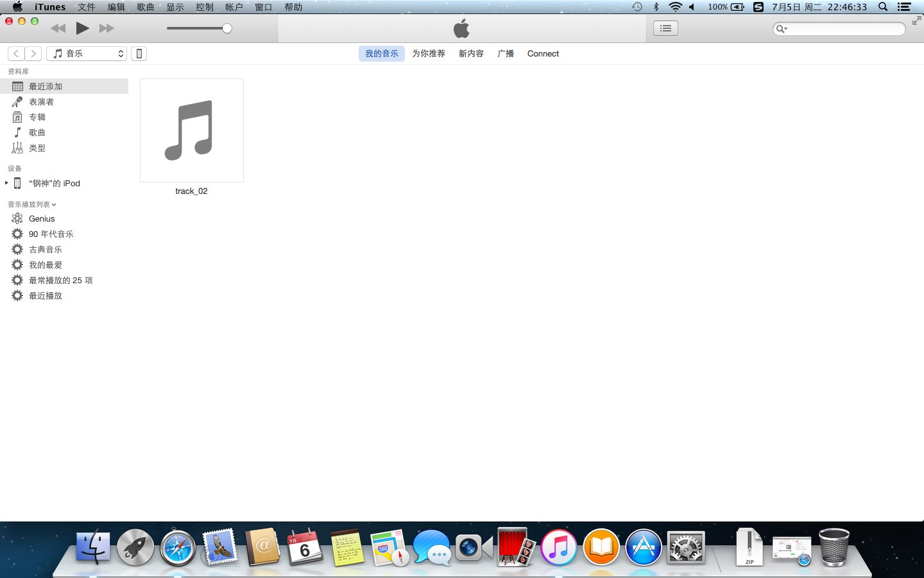Open Messages chat bubbles in Dock
This screenshot has width=924, height=578.
[x=432, y=547]
